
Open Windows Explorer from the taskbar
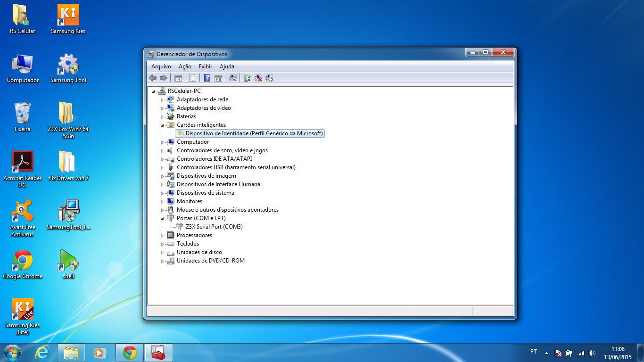pyautogui.click(x=71, y=353)
